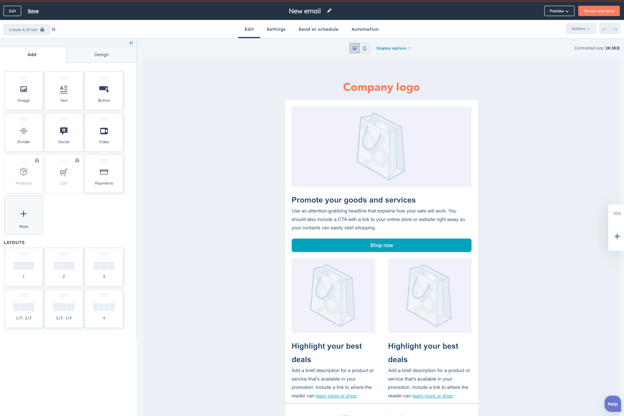
Task: Click Promote your goods and services heading
Action: tap(353, 200)
